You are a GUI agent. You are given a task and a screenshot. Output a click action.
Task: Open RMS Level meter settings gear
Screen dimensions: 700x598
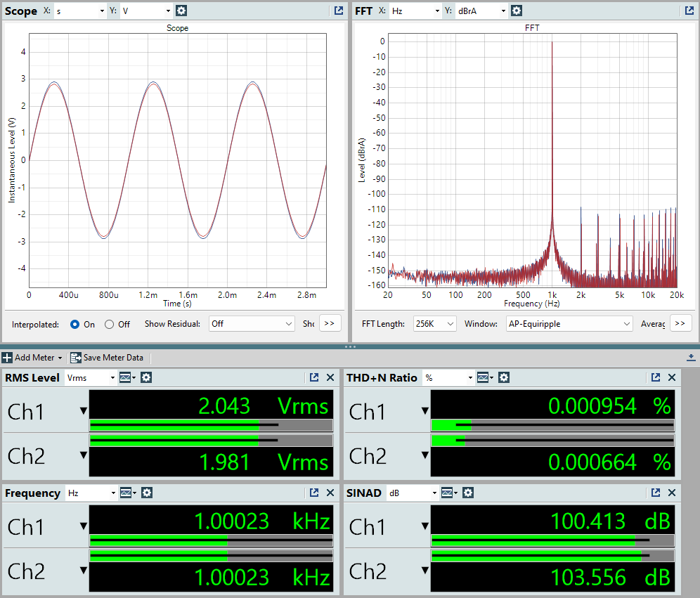(x=146, y=377)
